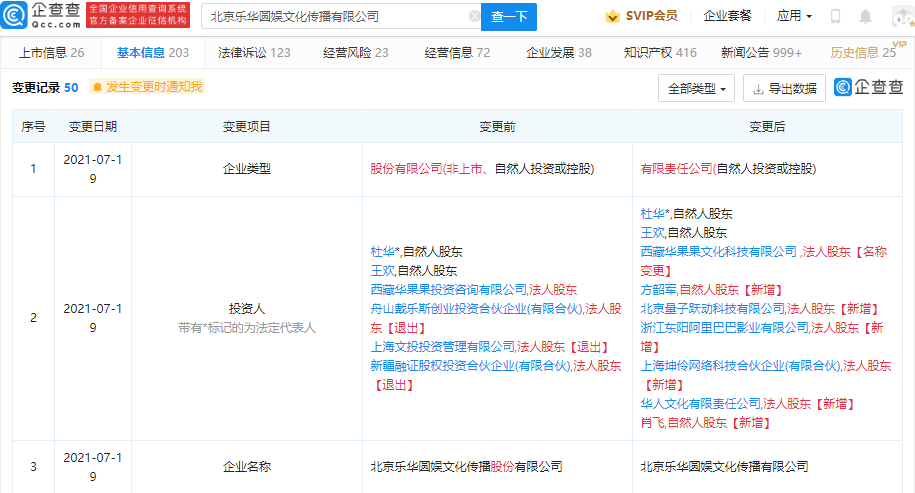Viewport: 915px width, 493px height.
Task: Open 西藏华果果投资咨询有限公司 link
Action: (448, 290)
